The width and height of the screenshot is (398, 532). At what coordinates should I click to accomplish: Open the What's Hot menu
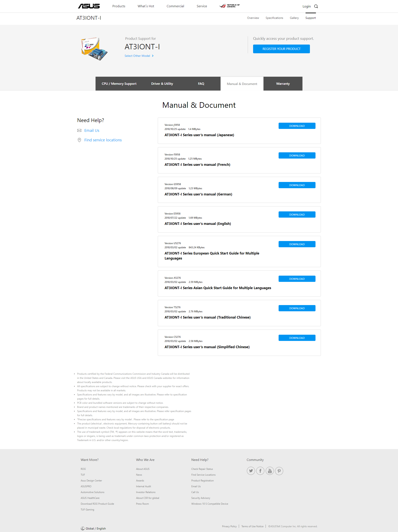point(146,6)
